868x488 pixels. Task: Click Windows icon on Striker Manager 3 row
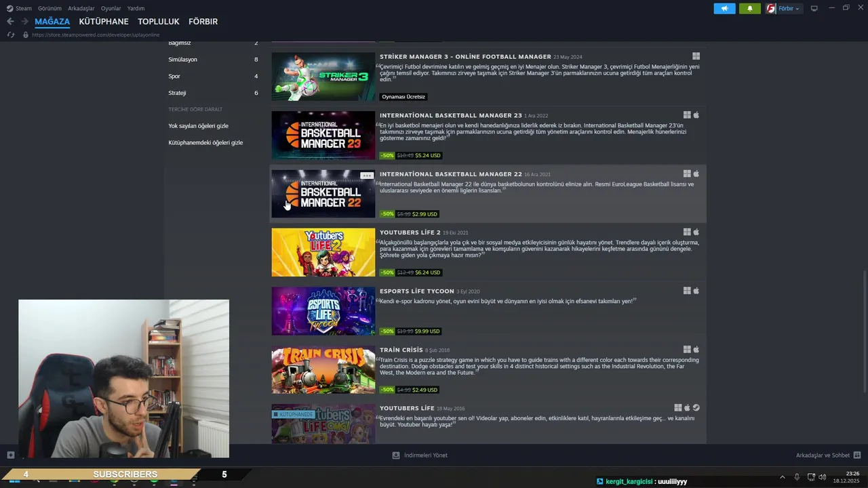coord(696,56)
